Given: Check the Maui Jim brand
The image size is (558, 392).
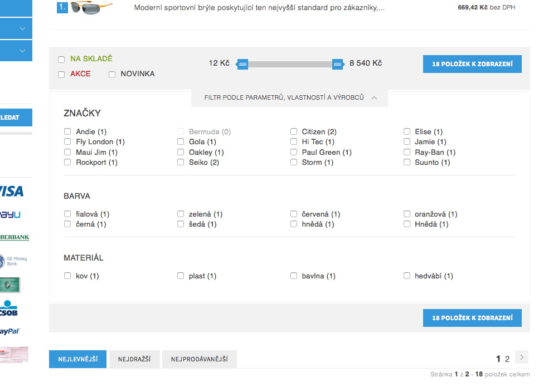Looking at the screenshot, I should click(x=67, y=152).
